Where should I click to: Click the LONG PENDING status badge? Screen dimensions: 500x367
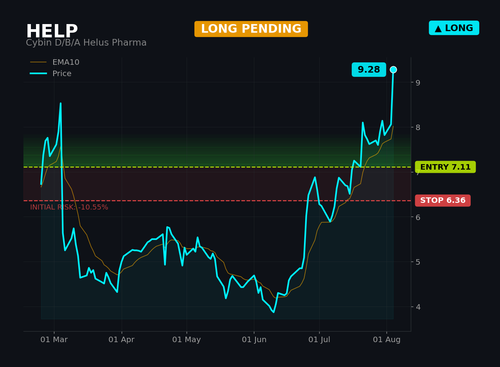tap(251, 29)
